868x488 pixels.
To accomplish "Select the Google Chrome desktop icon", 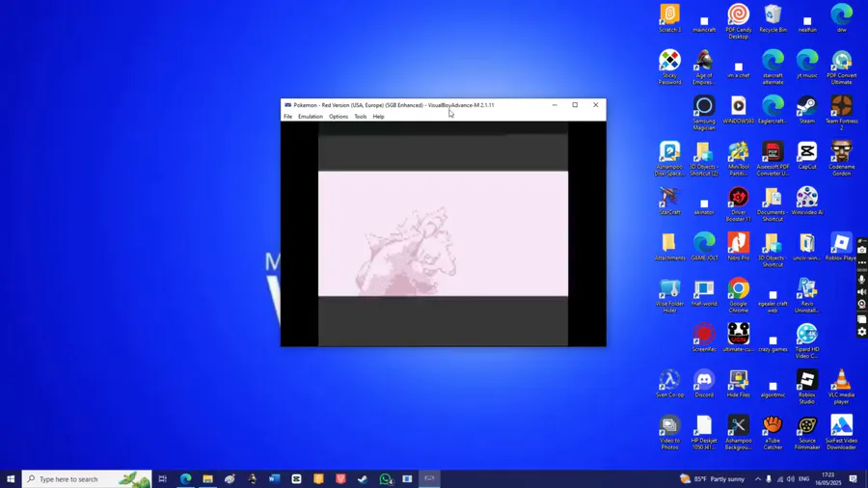I will 739,295.
